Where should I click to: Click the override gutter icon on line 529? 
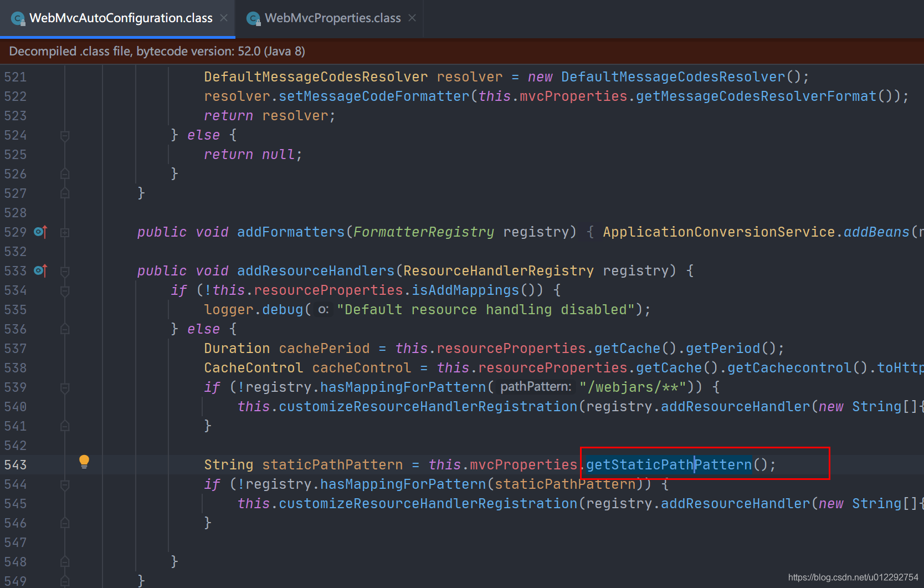tap(40, 232)
